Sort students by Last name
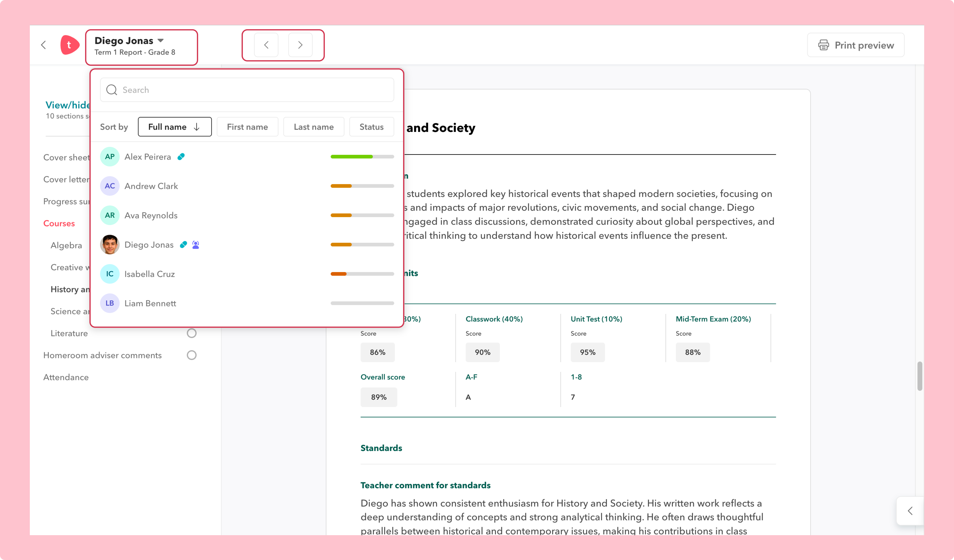Viewport: 954px width, 560px height. tap(313, 127)
